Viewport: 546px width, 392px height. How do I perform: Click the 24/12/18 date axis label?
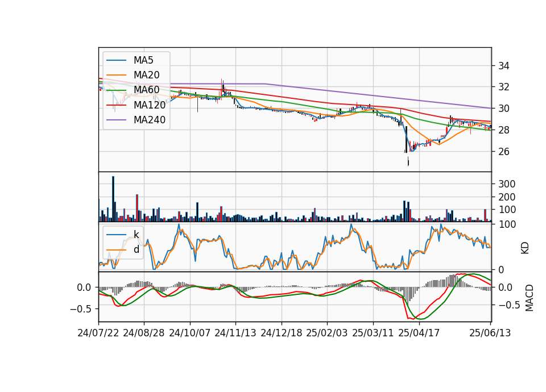click(282, 333)
